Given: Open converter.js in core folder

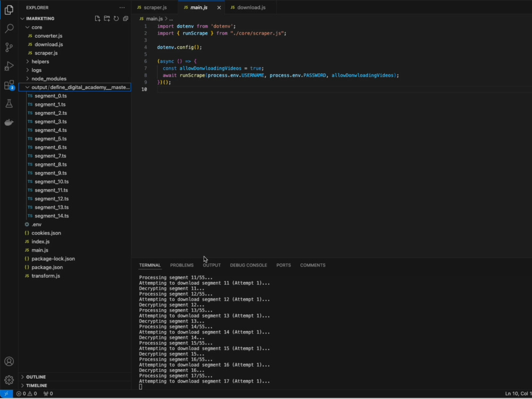Looking at the screenshot, I should (x=74, y=36).
